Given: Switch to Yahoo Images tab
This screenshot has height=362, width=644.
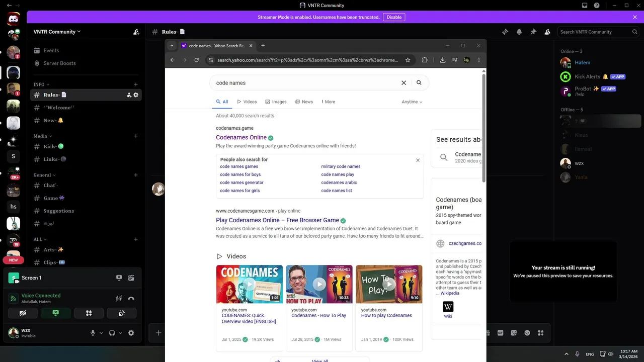Looking at the screenshot, I should point(276,102).
